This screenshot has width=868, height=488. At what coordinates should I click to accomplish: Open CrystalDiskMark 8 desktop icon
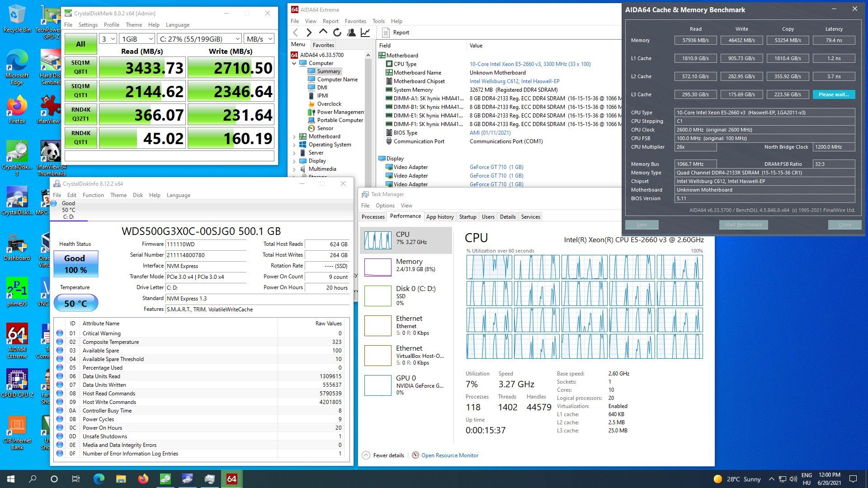[17, 158]
